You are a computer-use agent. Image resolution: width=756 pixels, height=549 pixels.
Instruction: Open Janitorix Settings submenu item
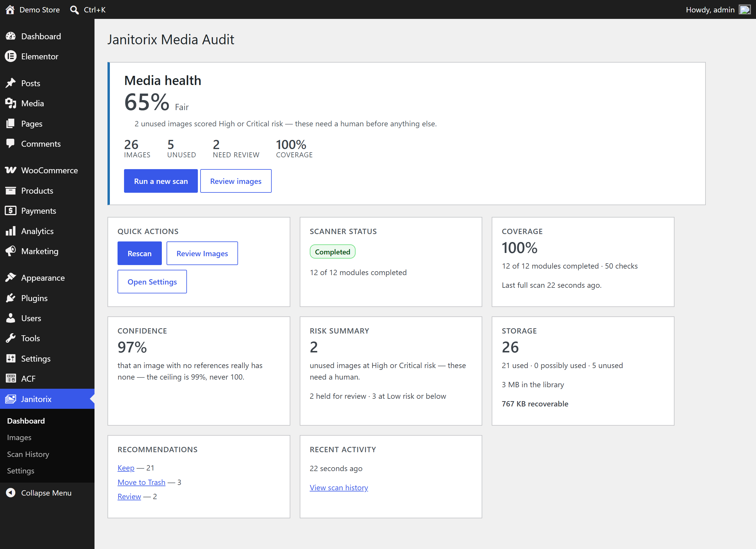point(21,471)
